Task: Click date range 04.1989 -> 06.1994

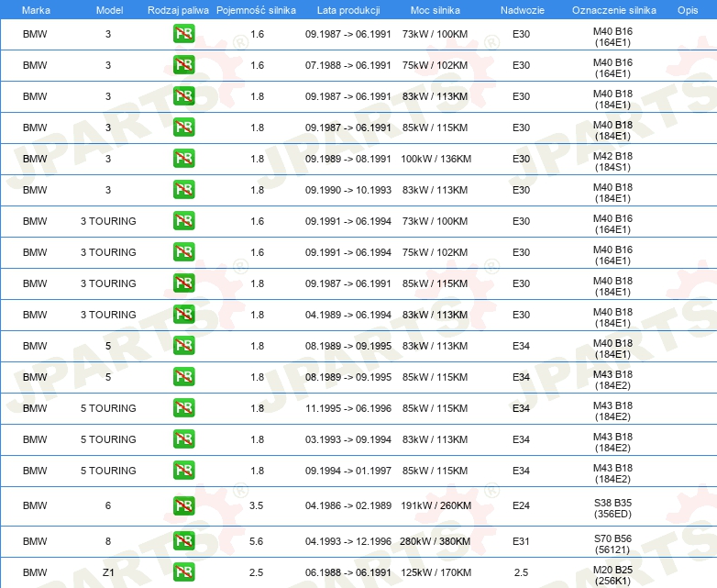Action: pyautogui.click(x=348, y=315)
